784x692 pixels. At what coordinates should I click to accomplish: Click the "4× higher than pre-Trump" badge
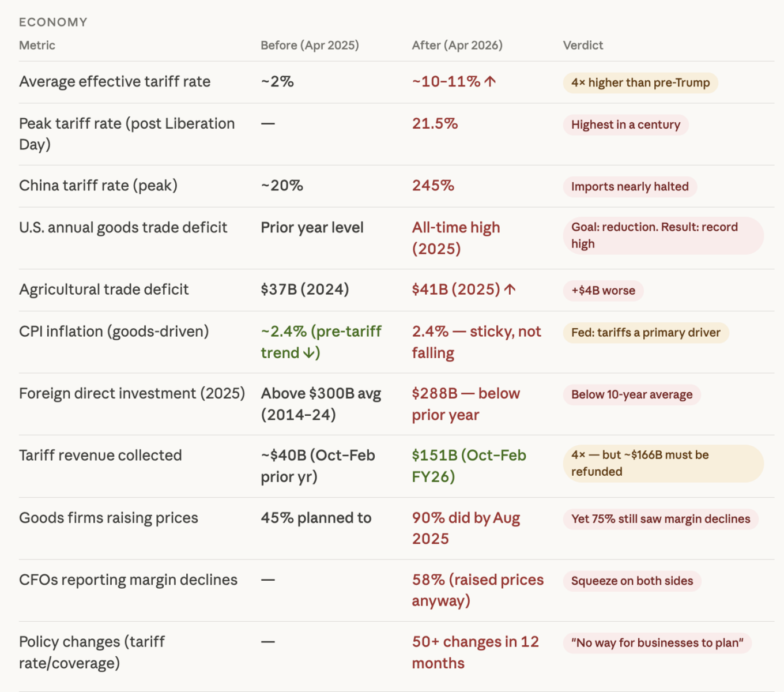[x=640, y=83]
